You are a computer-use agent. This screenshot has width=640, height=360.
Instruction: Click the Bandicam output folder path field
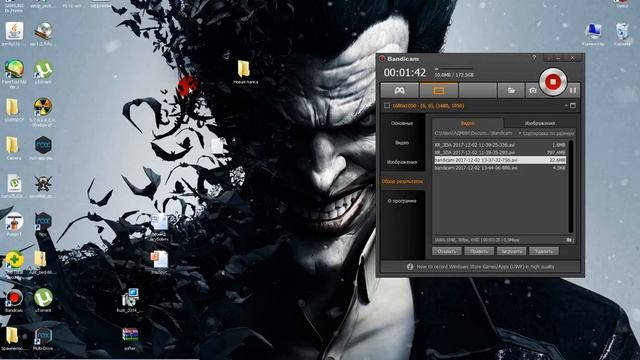pyautogui.click(x=474, y=133)
